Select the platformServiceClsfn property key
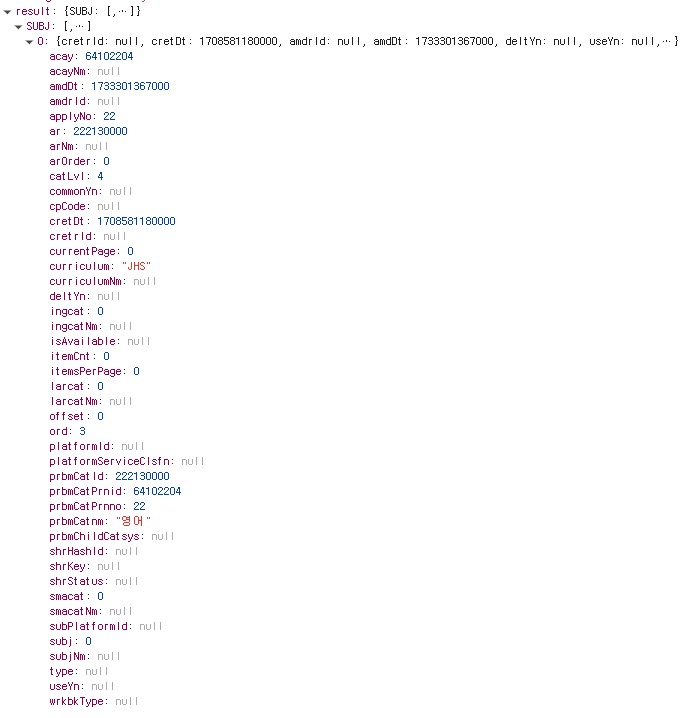 [x=111, y=461]
